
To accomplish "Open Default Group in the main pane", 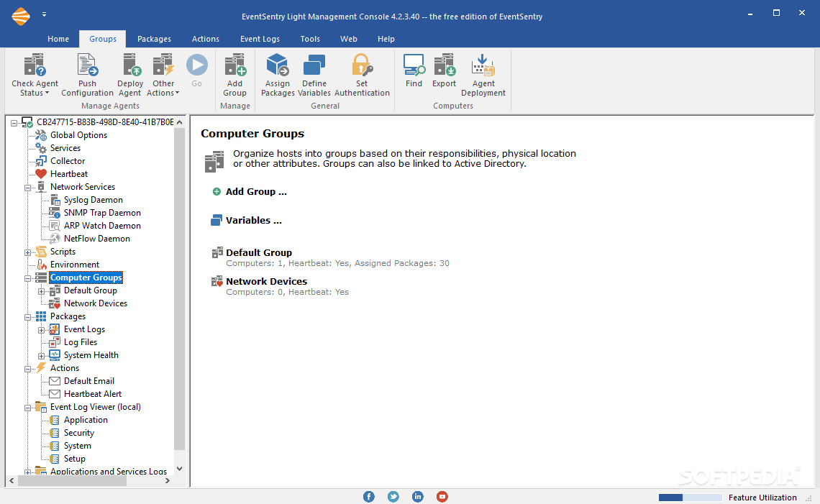I will (x=259, y=252).
